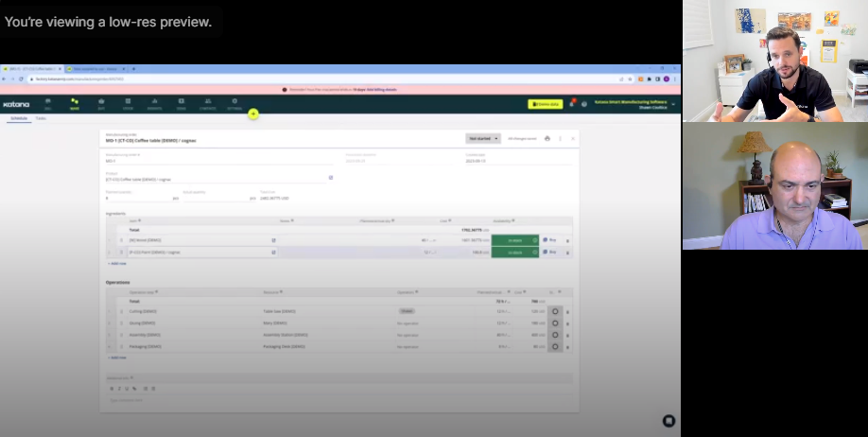Switch to the Schedule tab
868x437 pixels.
(x=19, y=118)
